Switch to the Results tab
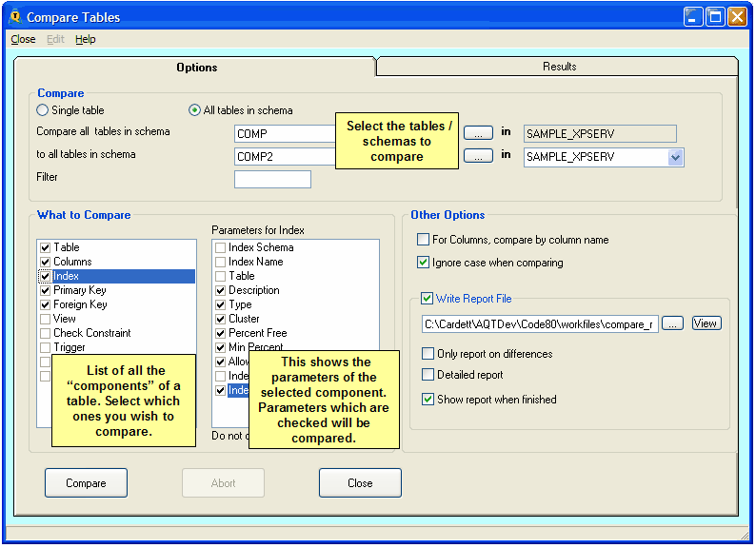The image size is (756, 548). [559, 66]
